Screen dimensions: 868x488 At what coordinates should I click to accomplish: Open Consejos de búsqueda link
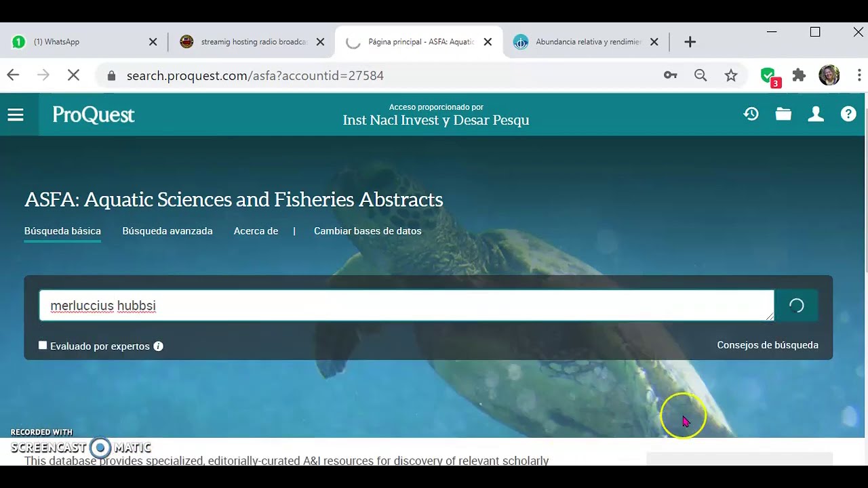pyautogui.click(x=768, y=345)
